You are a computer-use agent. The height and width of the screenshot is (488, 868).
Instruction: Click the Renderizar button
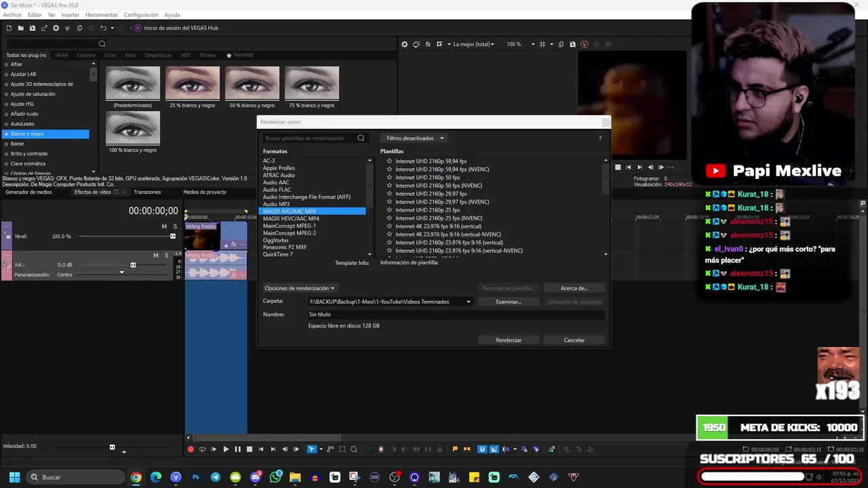pos(509,340)
